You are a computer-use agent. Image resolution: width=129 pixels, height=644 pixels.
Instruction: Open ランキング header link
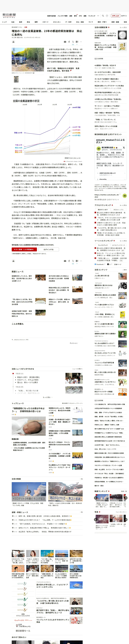pyautogui.click(x=92, y=16)
